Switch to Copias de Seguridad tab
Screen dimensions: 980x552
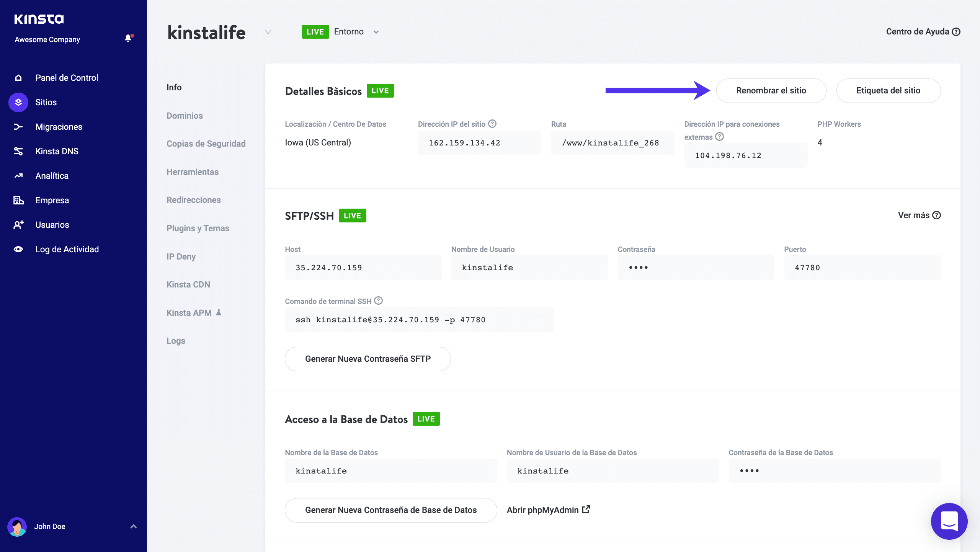(206, 144)
